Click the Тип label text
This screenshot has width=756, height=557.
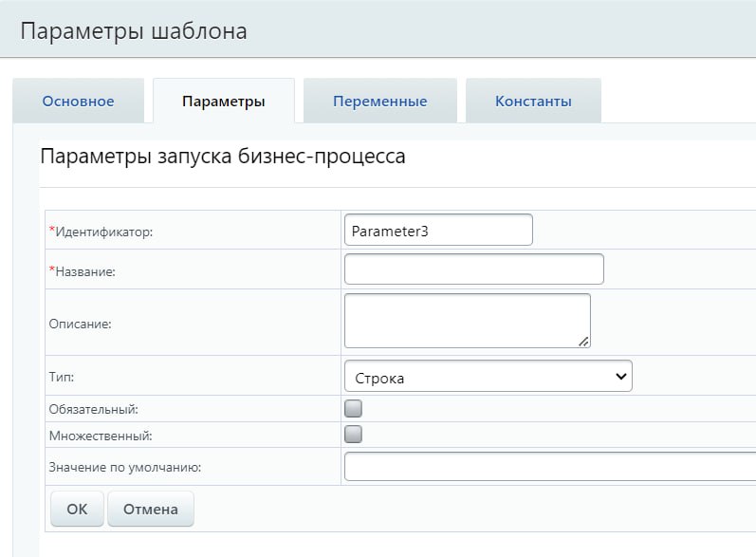coord(61,377)
